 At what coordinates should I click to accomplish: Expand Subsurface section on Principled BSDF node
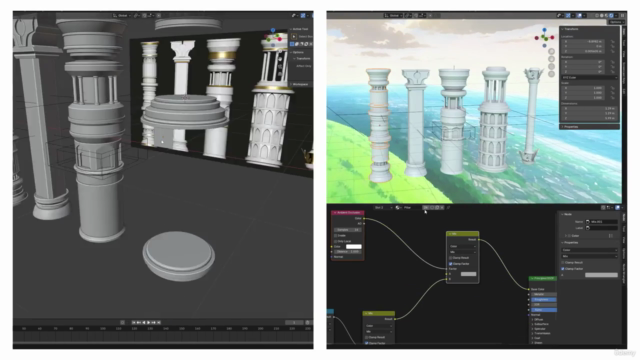(542, 324)
